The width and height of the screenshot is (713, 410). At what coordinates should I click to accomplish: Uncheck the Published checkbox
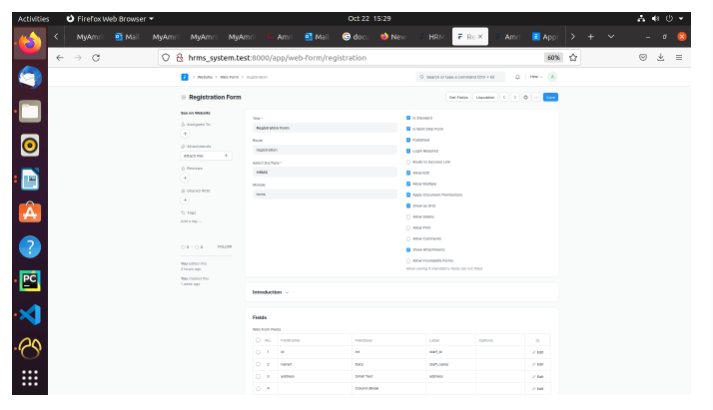tap(409, 139)
